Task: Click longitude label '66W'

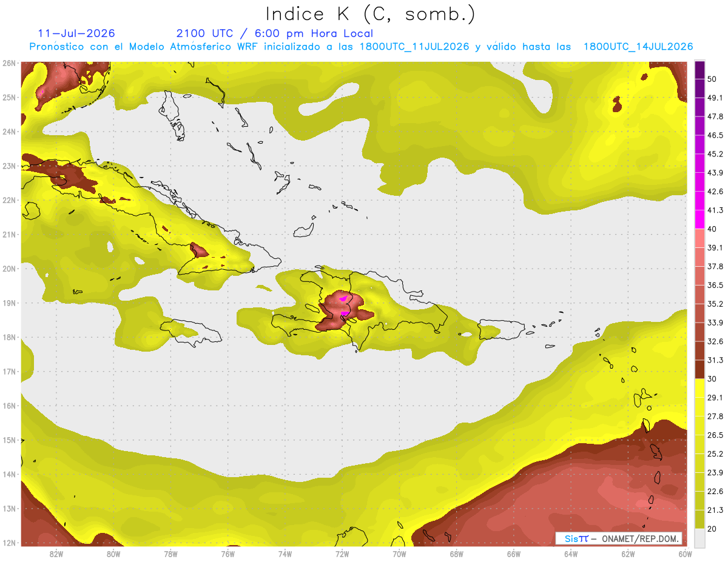Action: click(x=514, y=554)
